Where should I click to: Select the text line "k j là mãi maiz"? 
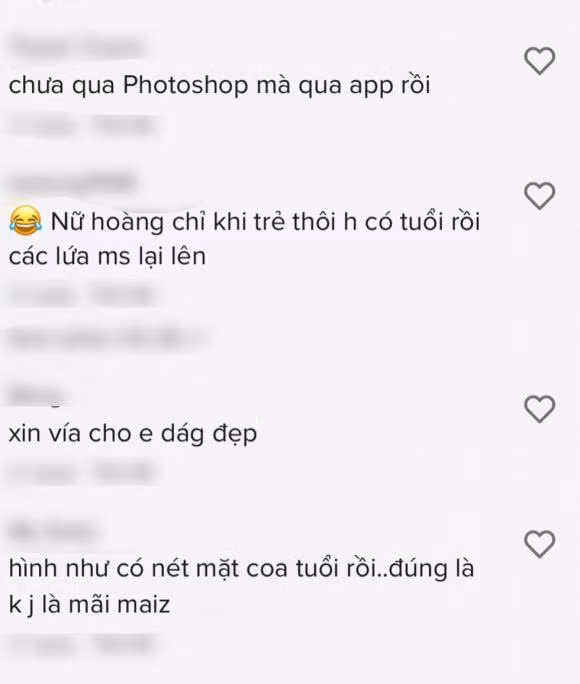point(89,605)
